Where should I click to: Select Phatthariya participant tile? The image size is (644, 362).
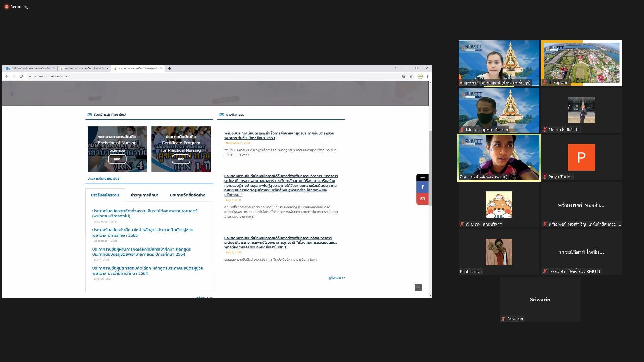click(499, 252)
